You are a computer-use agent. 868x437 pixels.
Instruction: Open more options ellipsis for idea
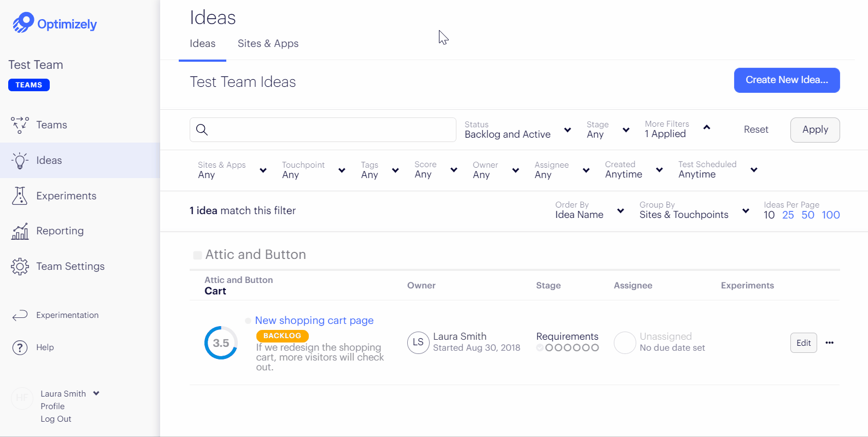830,342
